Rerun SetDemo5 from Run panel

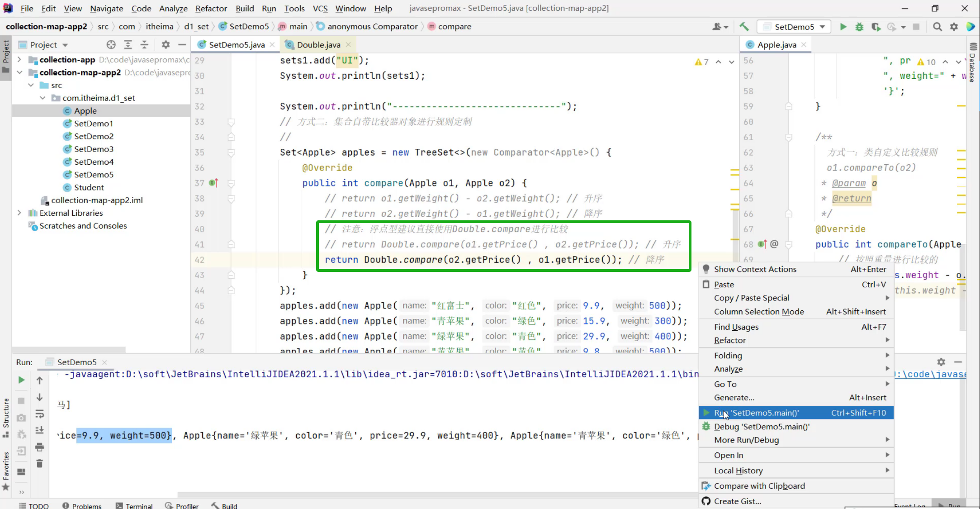click(21, 380)
